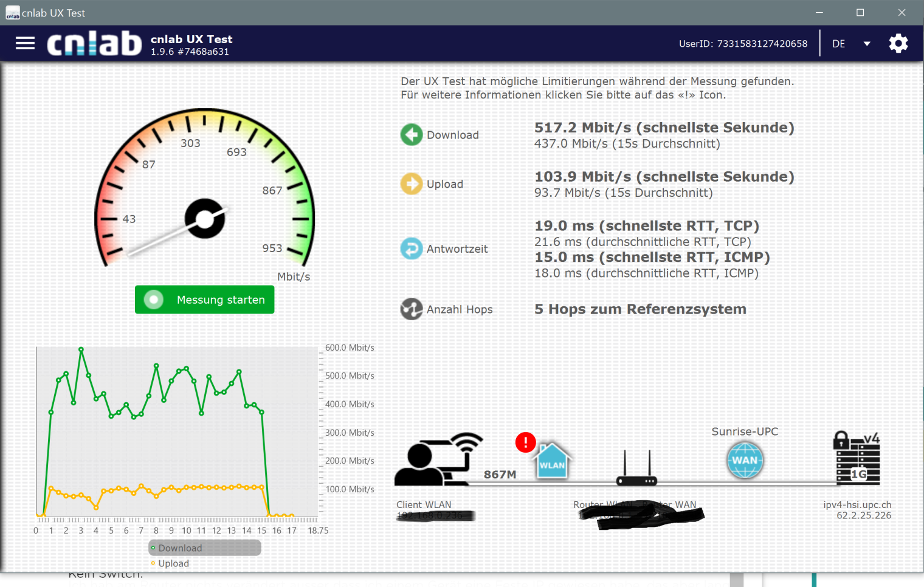924x587 pixels.
Task: Click the peak download point on graph
Action: point(81,349)
